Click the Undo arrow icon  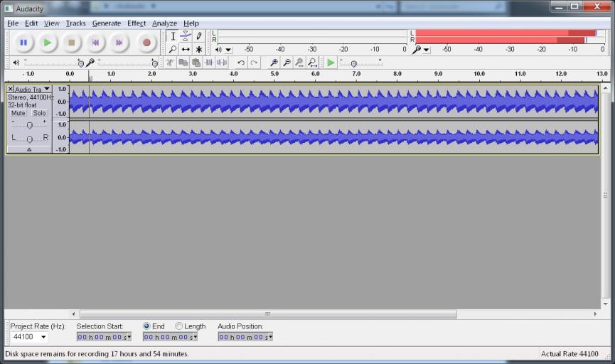point(241,63)
